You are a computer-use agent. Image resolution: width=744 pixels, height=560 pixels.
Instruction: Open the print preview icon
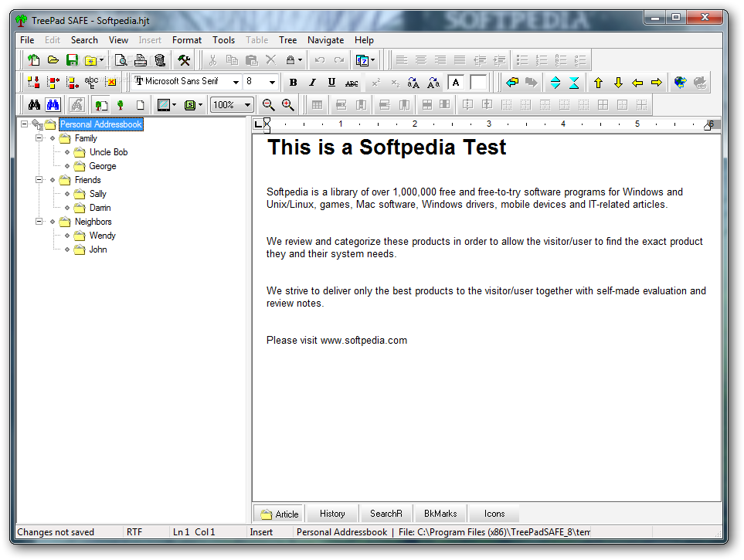click(121, 60)
